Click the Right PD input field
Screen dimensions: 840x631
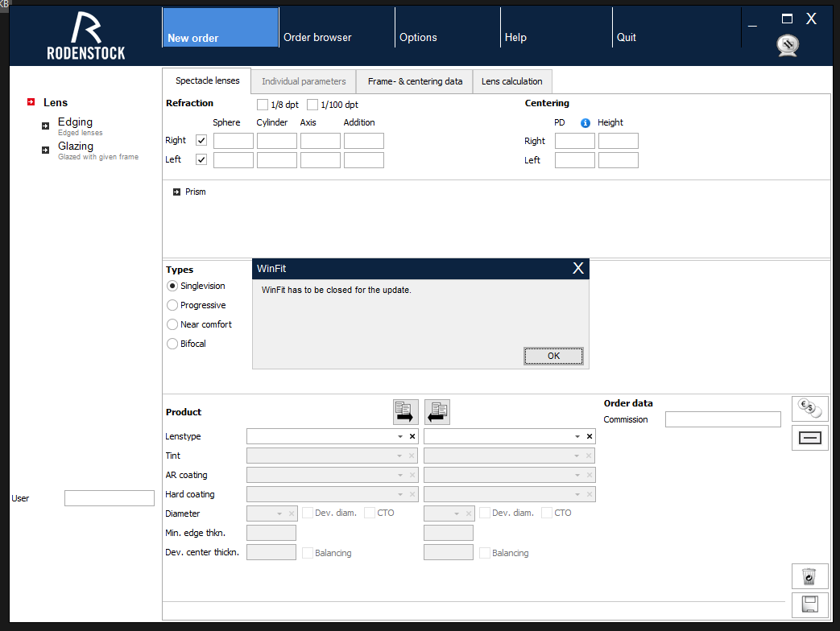[574, 141]
